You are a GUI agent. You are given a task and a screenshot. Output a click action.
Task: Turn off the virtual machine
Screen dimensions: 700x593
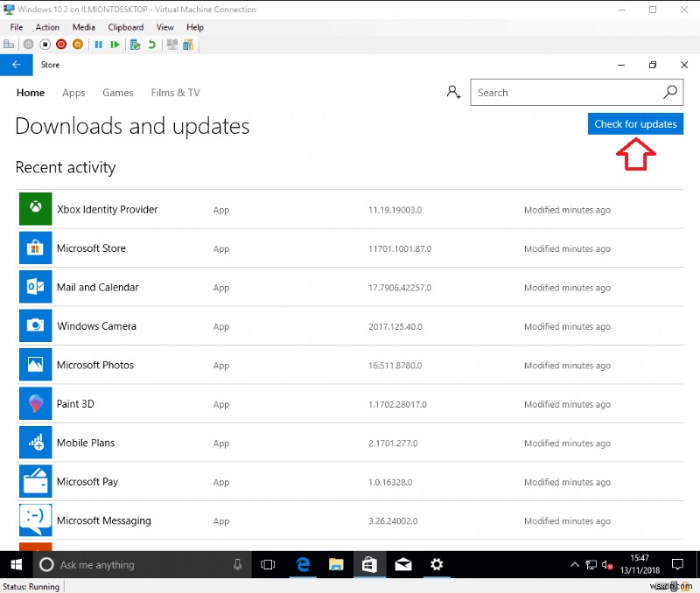click(45, 45)
